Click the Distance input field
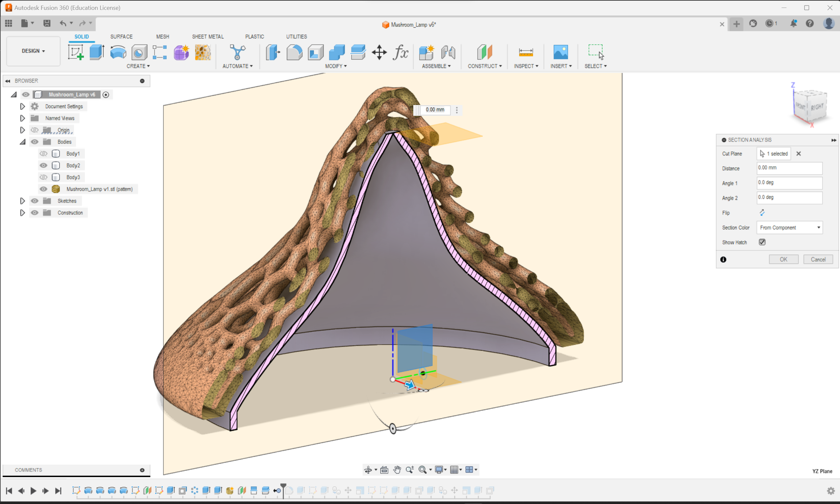Viewport: 840px width, 504px height. point(789,168)
